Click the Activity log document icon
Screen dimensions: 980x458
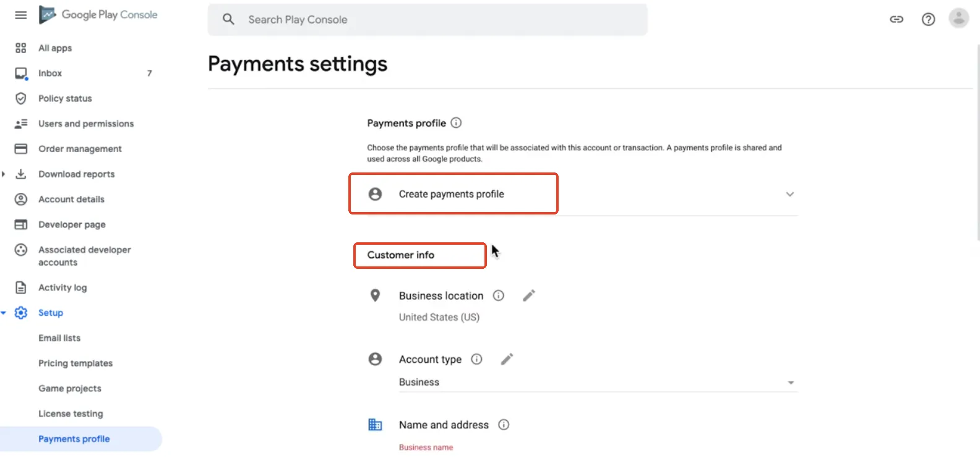click(21, 287)
